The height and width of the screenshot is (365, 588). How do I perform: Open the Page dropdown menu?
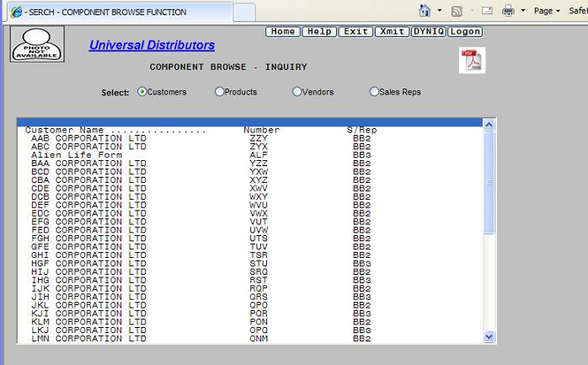point(547,11)
